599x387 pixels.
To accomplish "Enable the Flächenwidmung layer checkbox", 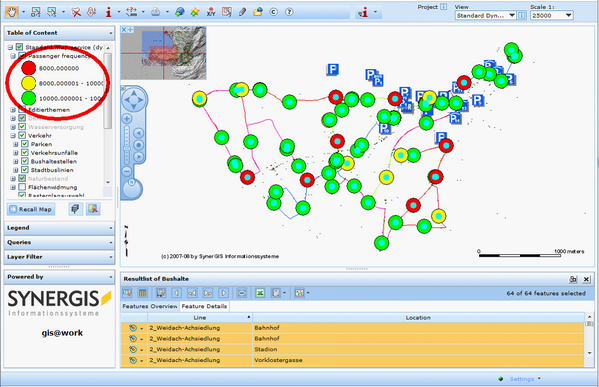I will click(22, 187).
